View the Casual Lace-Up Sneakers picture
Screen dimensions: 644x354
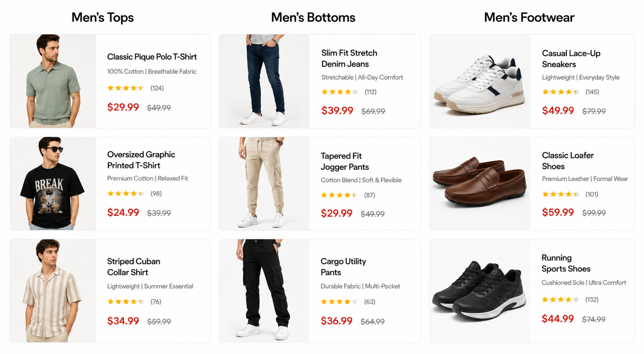(x=480, y=81)
